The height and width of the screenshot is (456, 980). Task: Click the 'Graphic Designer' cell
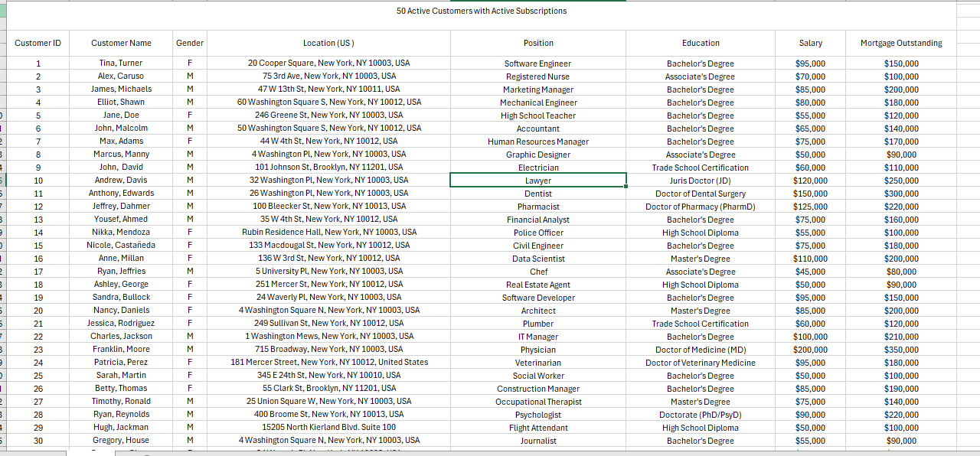[x=538, y=155]
